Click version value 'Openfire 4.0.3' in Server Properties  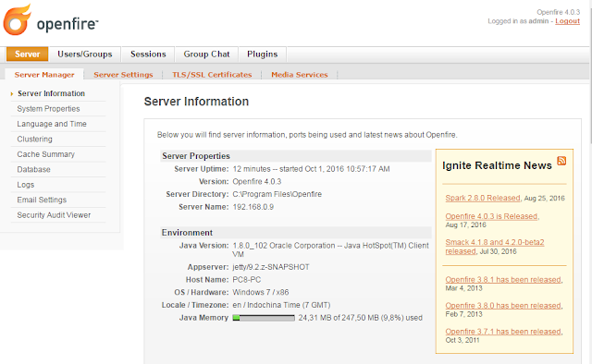tap(257, 181)
